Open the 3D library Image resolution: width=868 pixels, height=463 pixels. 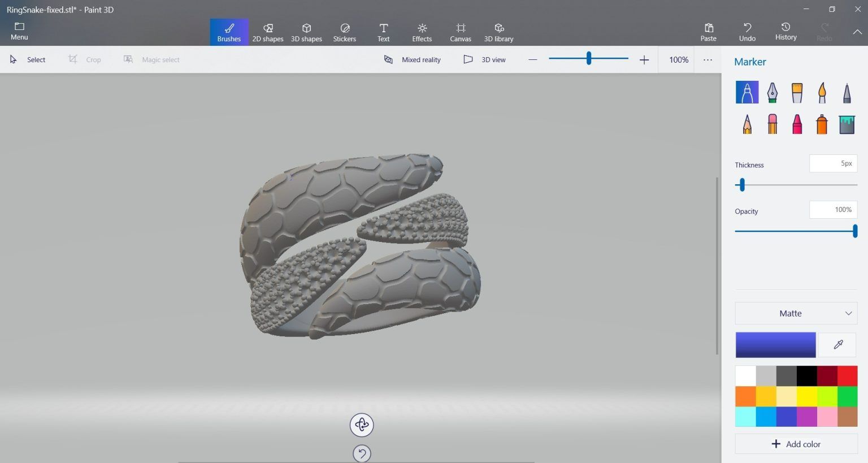(x=499, y=32)
